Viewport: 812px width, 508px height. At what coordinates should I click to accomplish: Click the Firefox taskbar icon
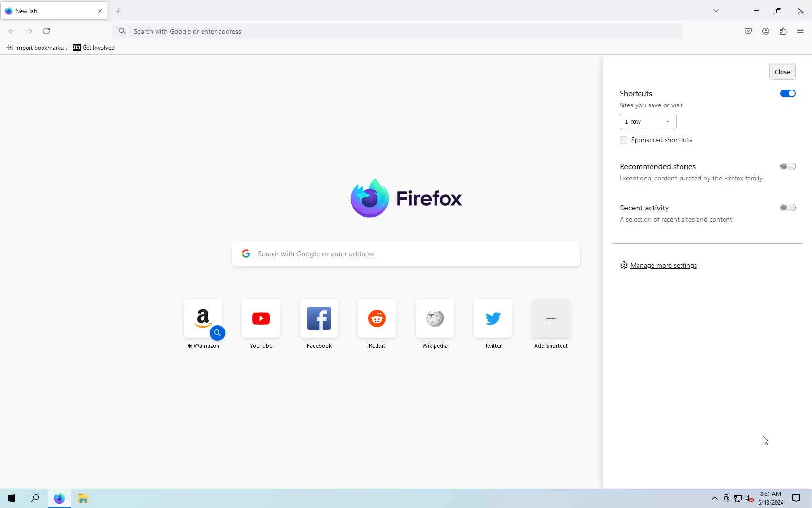59,498
